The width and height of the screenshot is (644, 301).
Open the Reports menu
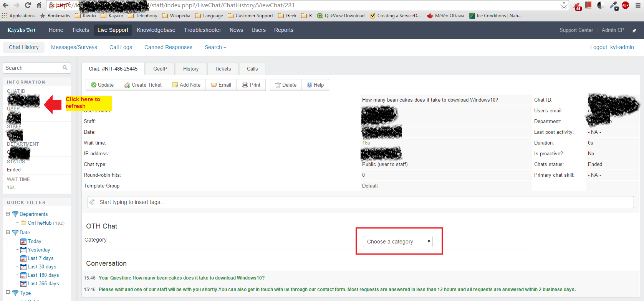tap(284, 30)
